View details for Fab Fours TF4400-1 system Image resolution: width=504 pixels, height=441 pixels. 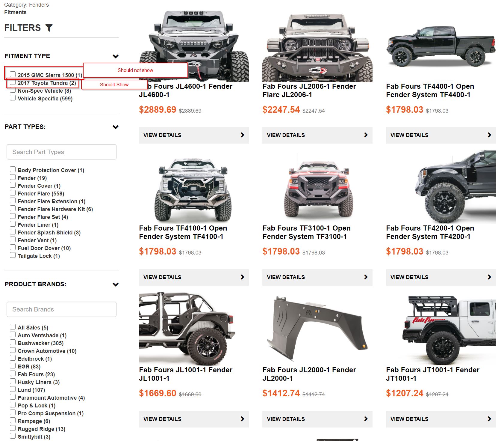pos(441,135)
